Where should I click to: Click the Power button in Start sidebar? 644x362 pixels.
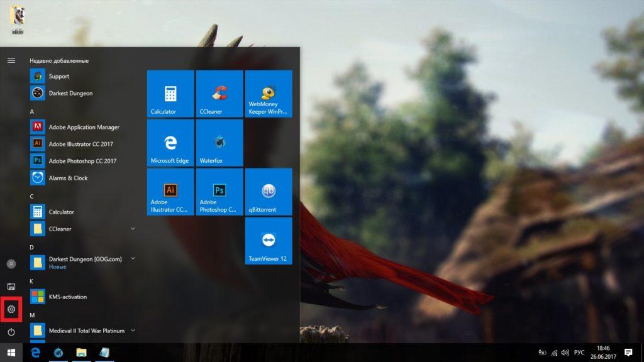[11, 332]
